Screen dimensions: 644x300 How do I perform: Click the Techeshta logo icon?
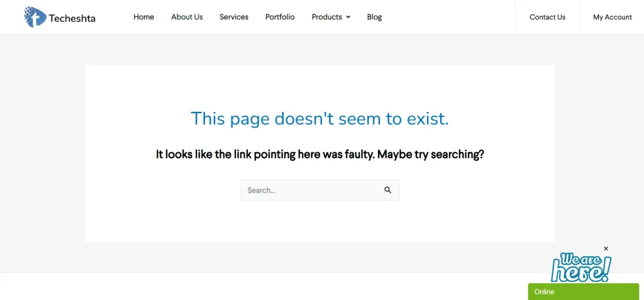pos(35,17)
